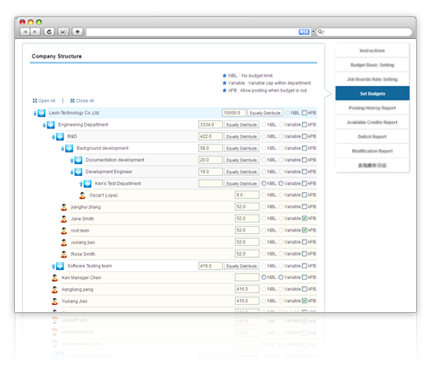Open Instructions in the side menu
This screenshot has width=430, height=370.
372,51
